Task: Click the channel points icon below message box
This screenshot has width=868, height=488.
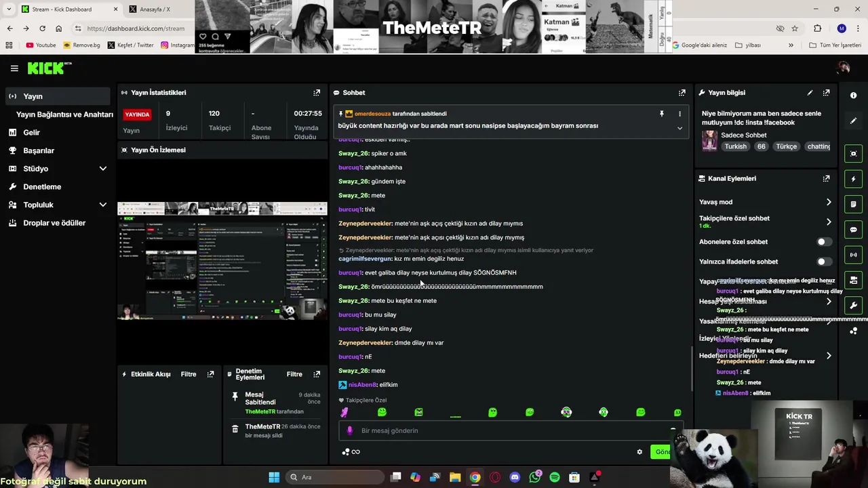Action: click(x=346, y=452)
